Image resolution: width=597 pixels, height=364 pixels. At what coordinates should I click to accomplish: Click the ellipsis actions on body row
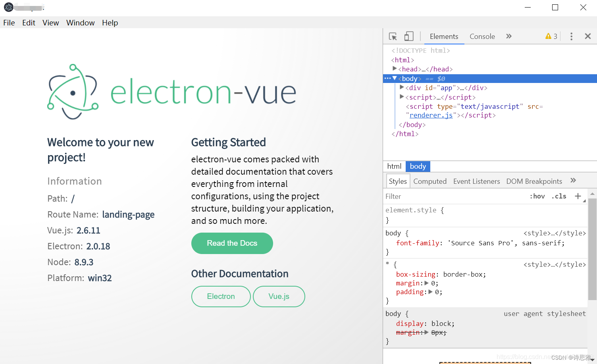(387, 78)
